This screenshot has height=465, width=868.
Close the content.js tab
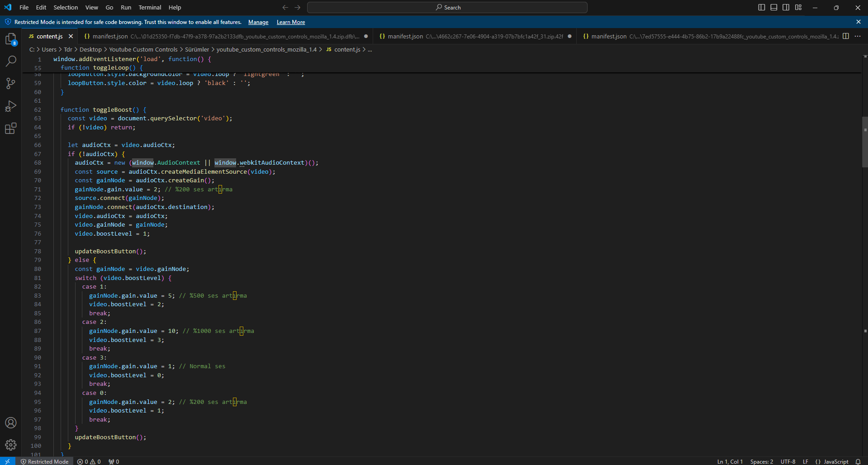coord(71,36)
